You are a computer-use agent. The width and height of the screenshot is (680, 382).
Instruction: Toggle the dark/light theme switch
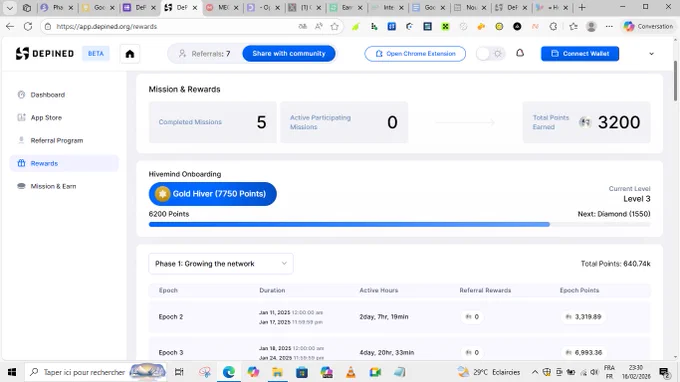pos(490,54)
